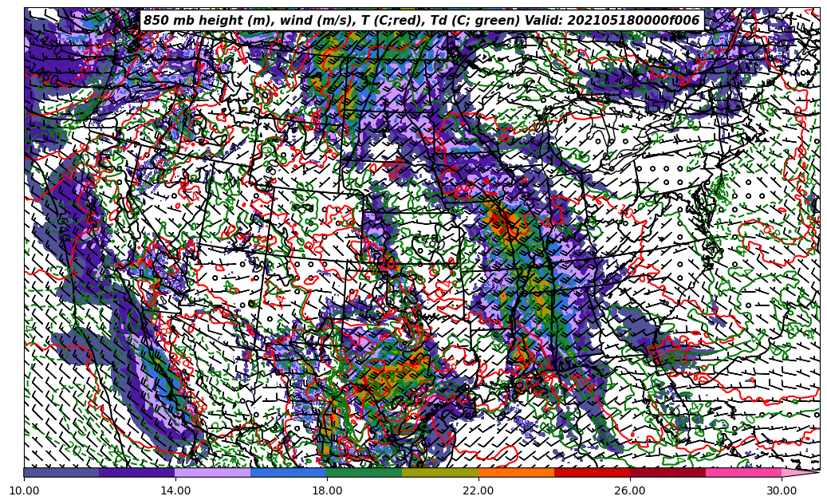The width and height of the screenshot is (827, 504).
Task: Click the hot pink 28–30 colorbar segment
Action: 743,472
